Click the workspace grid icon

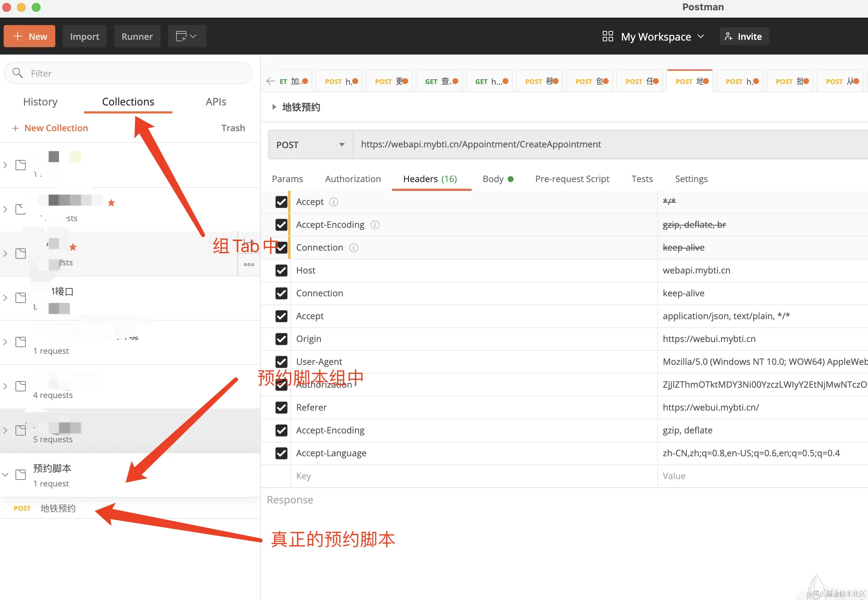coord(607,36)
